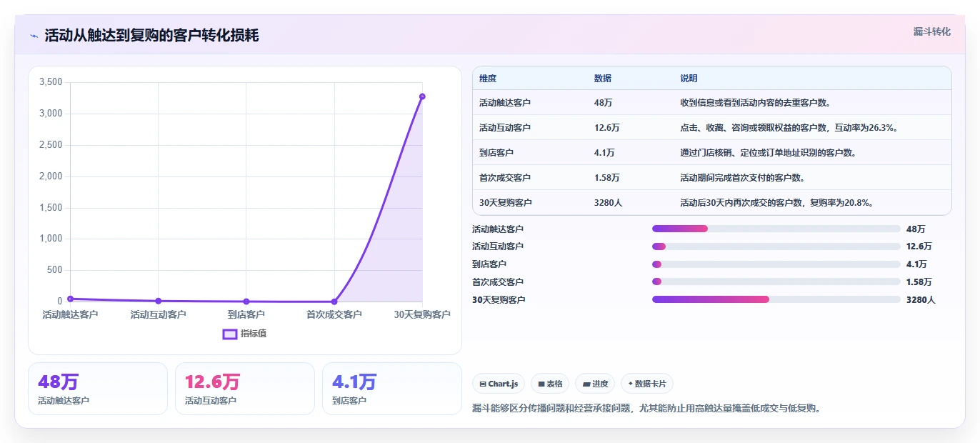980x443 pixels.
Task: Click the 活动互动客户 data point on chart
Action: [159, 301]
